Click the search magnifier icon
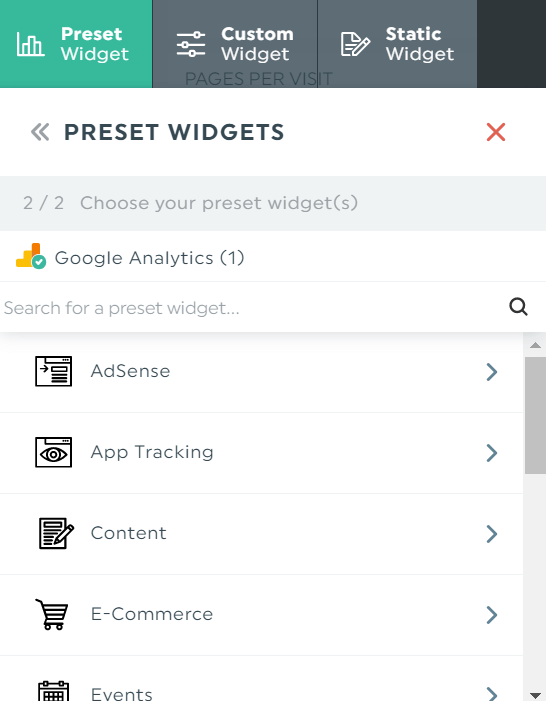The image size is (546, 701). coord(518,307)
